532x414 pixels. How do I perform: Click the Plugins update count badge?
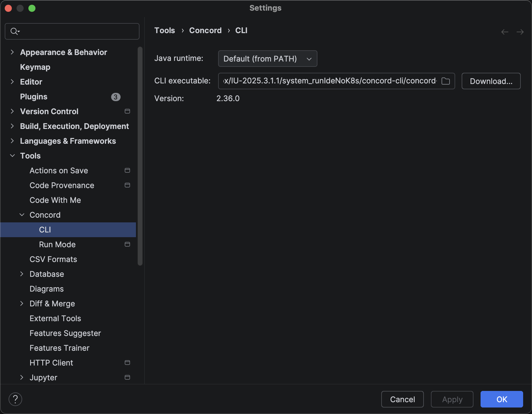tap(116, 97)
